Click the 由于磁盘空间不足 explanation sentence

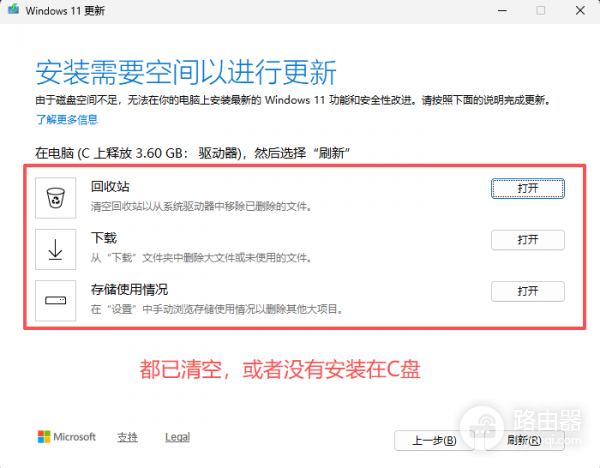tap(293, 100)
